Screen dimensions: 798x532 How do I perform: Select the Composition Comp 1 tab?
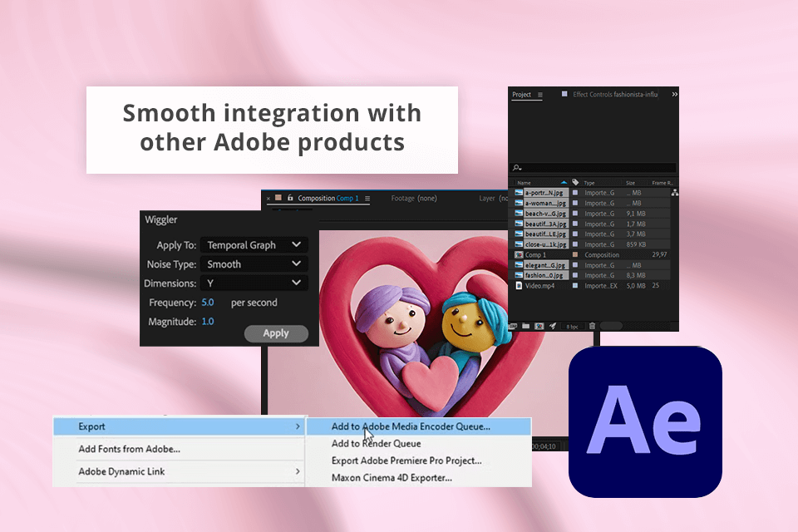click(x=328, y=199)
